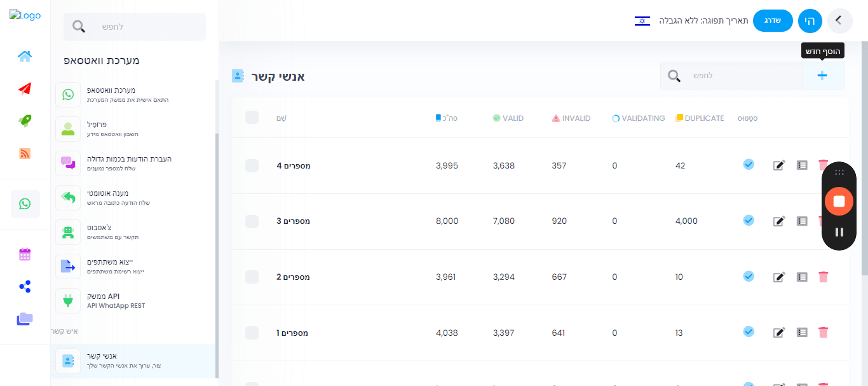
Task: Open list view for מספרים 4
Action: point(802,165)
